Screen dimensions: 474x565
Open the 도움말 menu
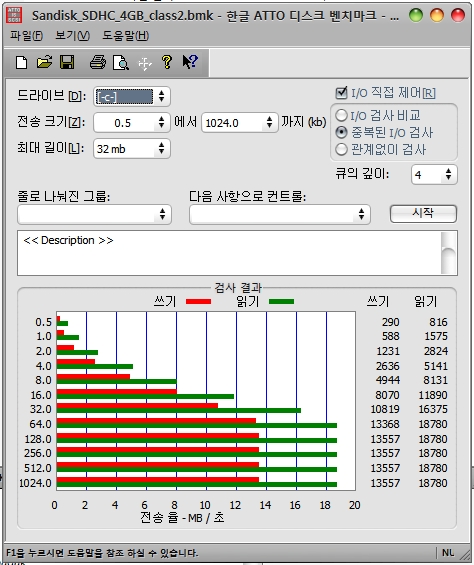(x=125, y=36)
